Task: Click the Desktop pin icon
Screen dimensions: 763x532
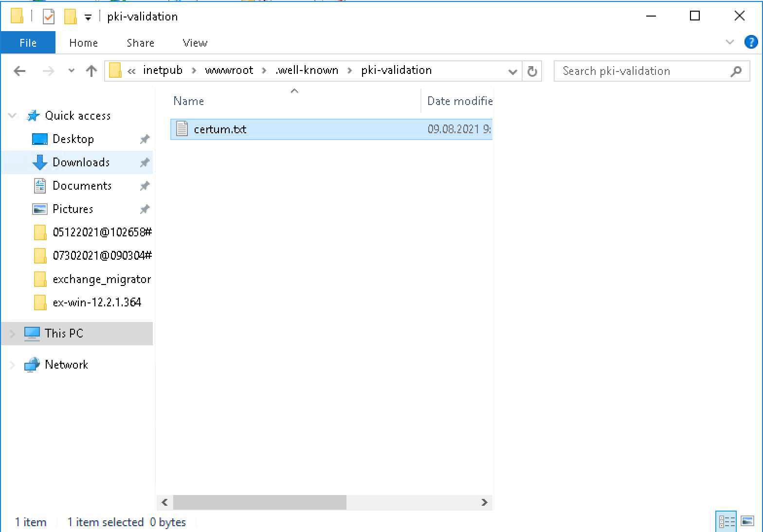Action: pos(145,139)
